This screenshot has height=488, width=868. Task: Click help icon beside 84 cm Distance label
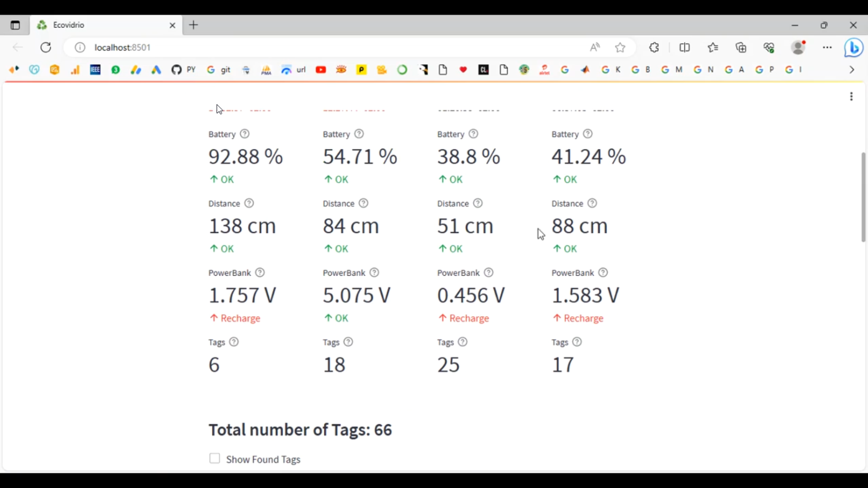coord(363,204)
